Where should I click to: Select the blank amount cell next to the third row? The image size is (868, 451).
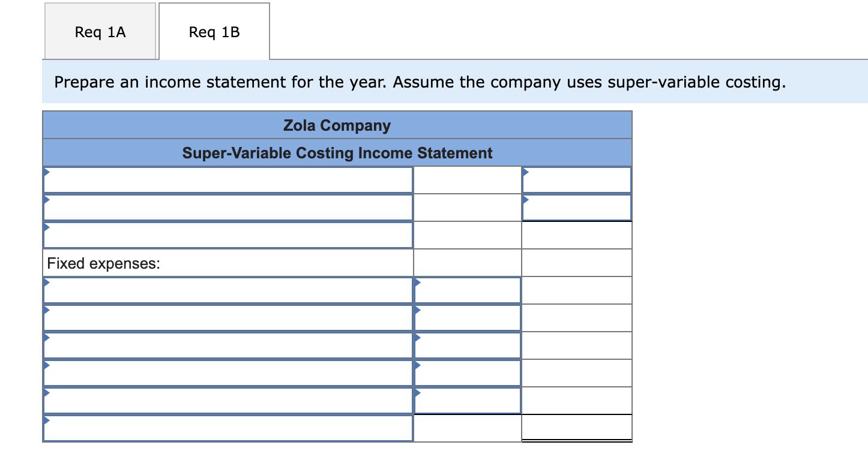(x=466, y=234)
